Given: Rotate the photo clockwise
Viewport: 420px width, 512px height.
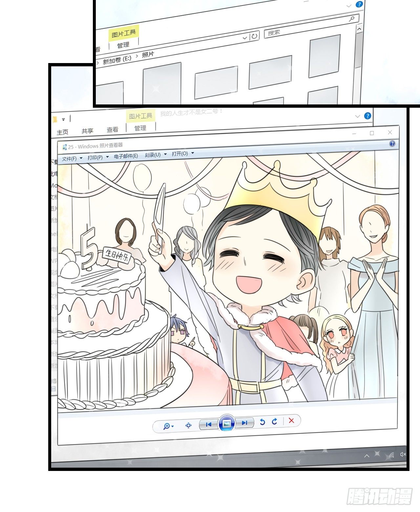Looking at the screenshot, I should 275,421.
